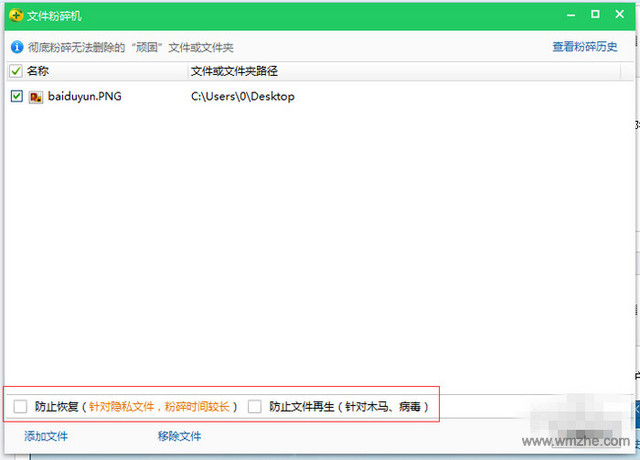Click the 移除文件 link
Viewport: 640px width, 460px height.
pos(180,436)
